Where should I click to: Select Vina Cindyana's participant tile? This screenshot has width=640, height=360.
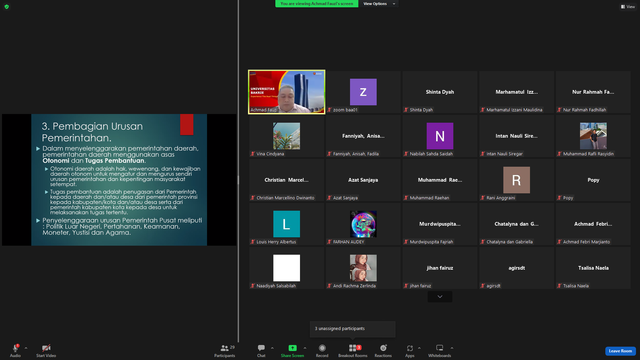point(287,136)
